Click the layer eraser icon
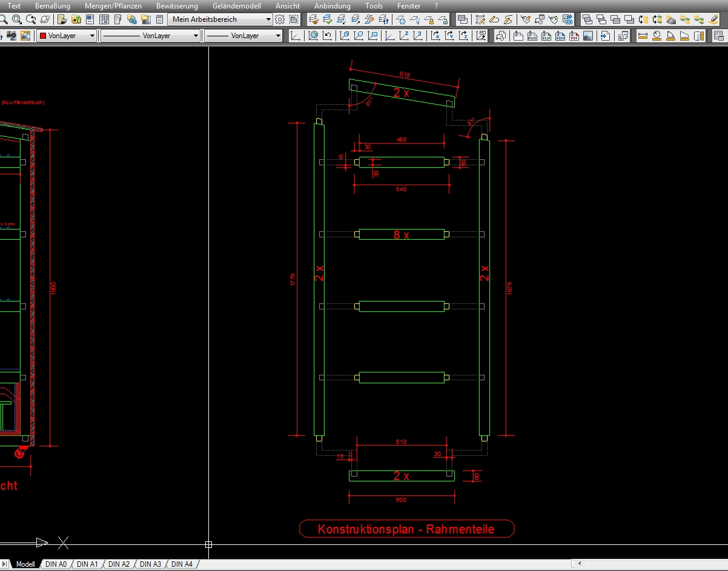 tap(713, 19)
